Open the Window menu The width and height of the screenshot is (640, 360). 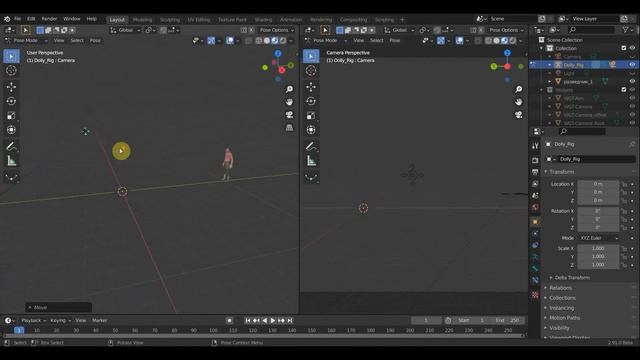pos(71,19)
